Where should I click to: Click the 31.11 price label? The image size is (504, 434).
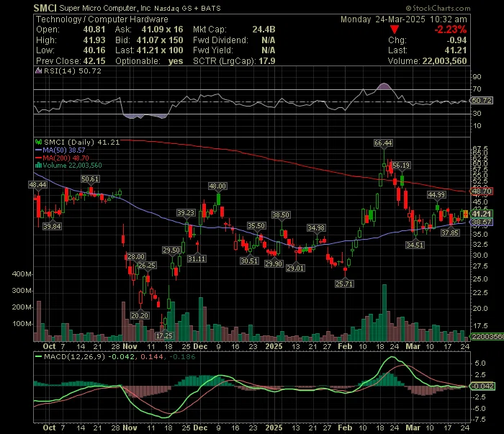[x=197, y=258]
